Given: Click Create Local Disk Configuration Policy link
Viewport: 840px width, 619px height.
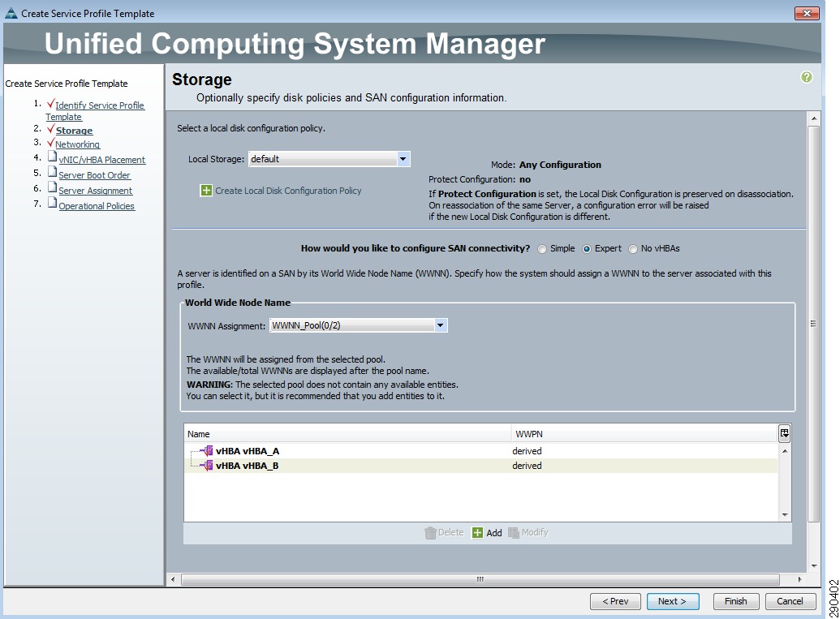Looking at the screenshot, I should point(288,191).
